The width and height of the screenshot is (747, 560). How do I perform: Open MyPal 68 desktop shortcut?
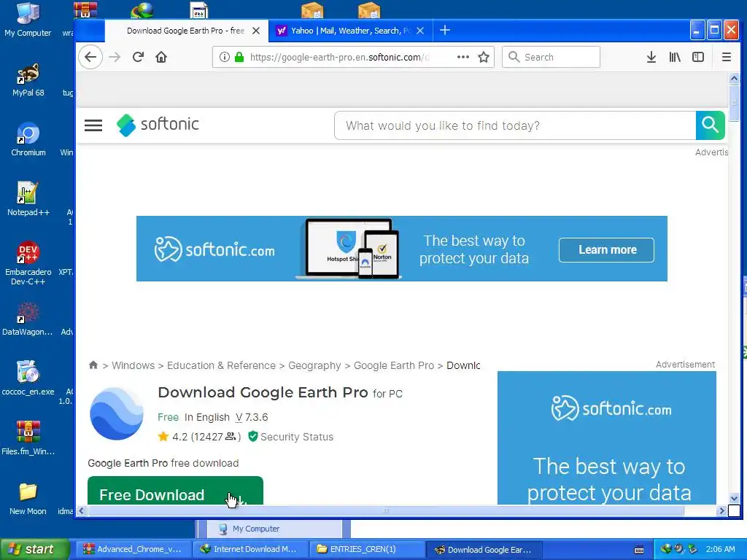[28, 79]
